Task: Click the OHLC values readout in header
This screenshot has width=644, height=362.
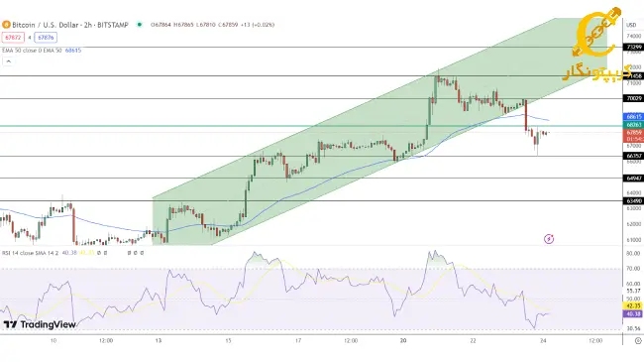Action: coord(212,25)
